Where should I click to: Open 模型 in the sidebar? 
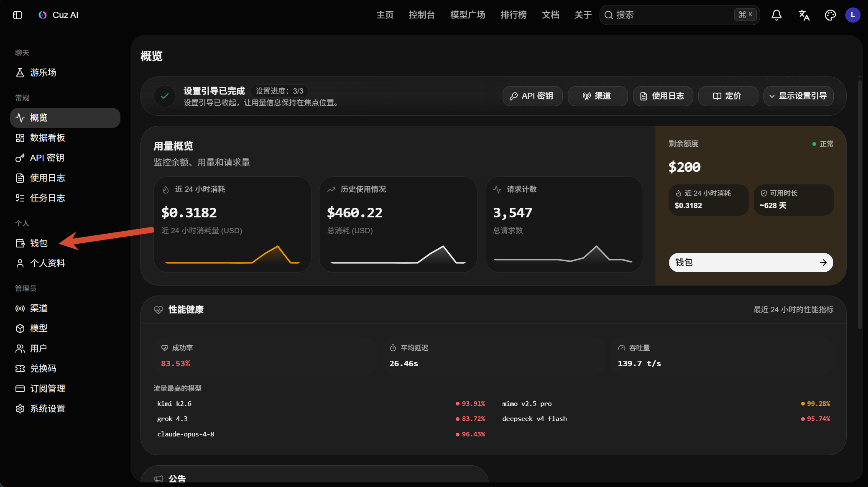(65, 329)
